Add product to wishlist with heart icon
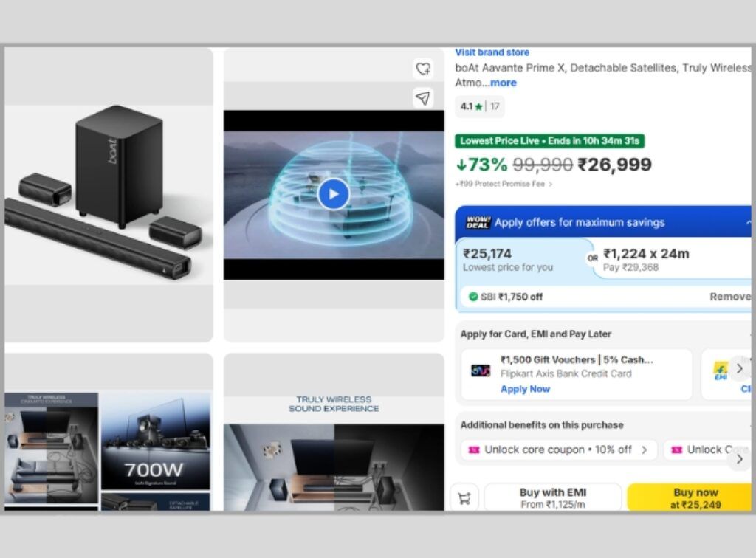 tap(423, 69)
